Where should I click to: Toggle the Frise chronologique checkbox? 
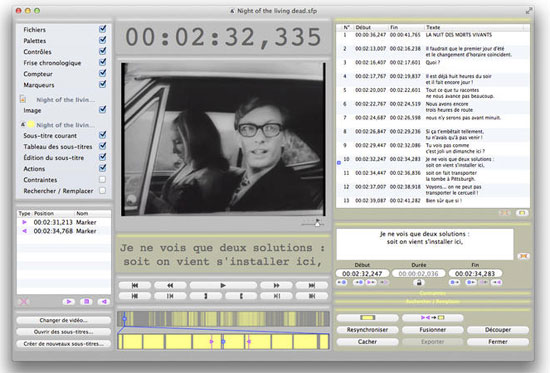[x=102, y=62]
